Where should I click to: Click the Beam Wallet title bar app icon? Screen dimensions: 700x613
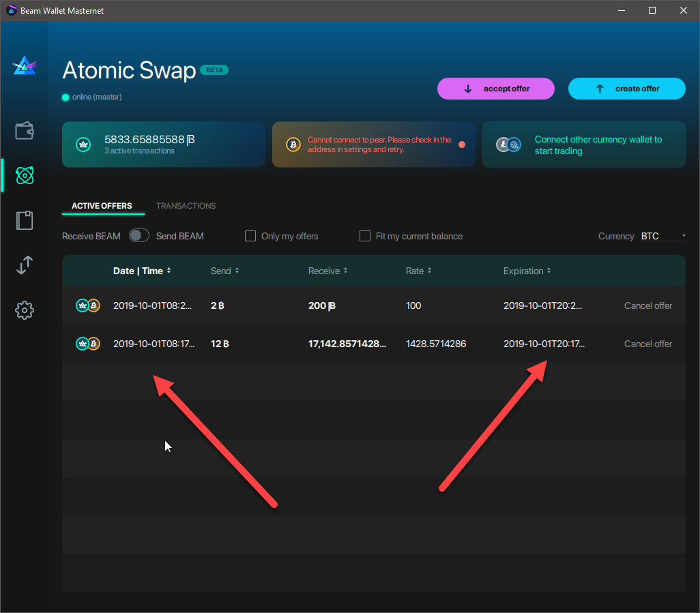[12, 10]
